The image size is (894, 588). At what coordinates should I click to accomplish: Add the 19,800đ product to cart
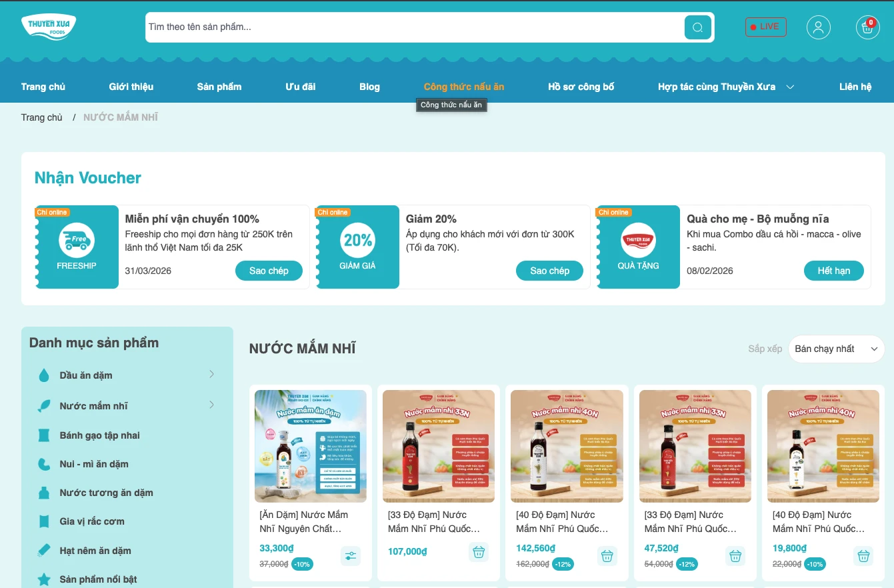863,555
